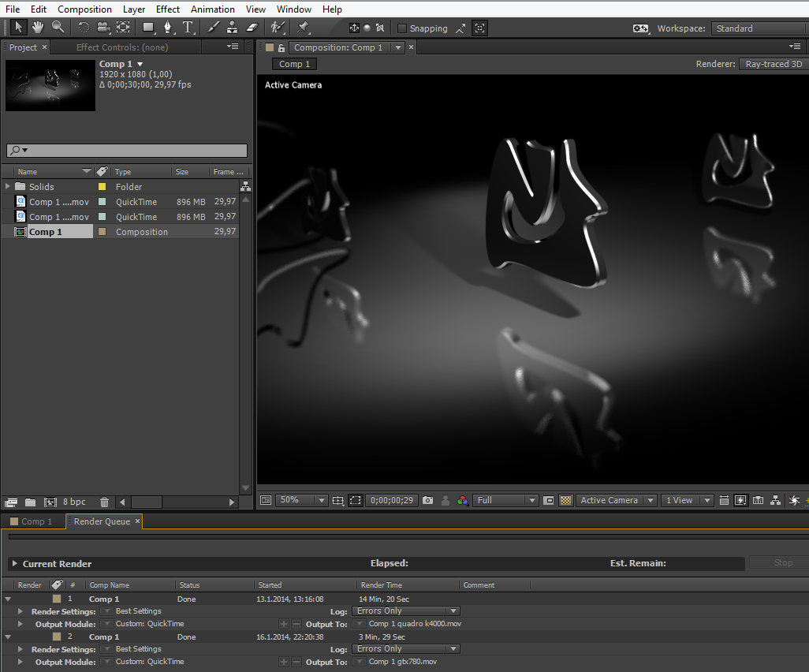Screen dimensions: 809x672
Task: Click the current time 0;00;00;29 display
Action: (x=392, y=500)
